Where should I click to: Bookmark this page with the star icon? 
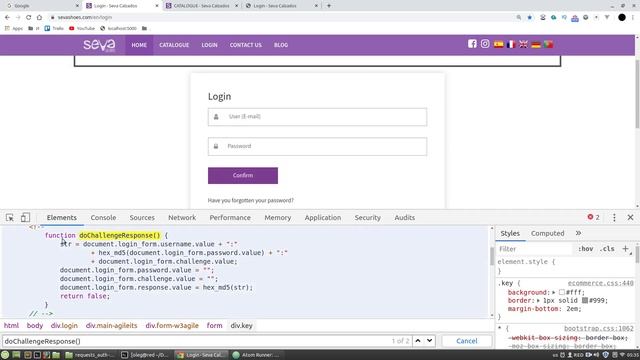pyautogui.click(x=529, y=18)
